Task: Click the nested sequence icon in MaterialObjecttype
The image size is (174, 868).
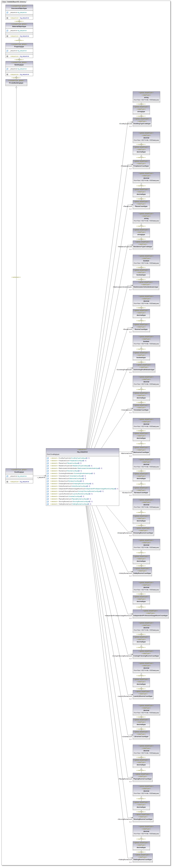Action: tap(7, 36)
